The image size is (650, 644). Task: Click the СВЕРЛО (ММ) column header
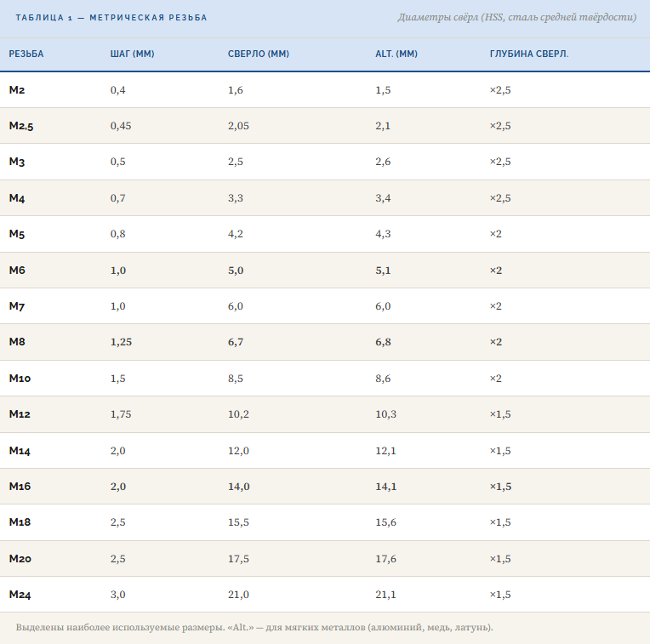point(259,54)
